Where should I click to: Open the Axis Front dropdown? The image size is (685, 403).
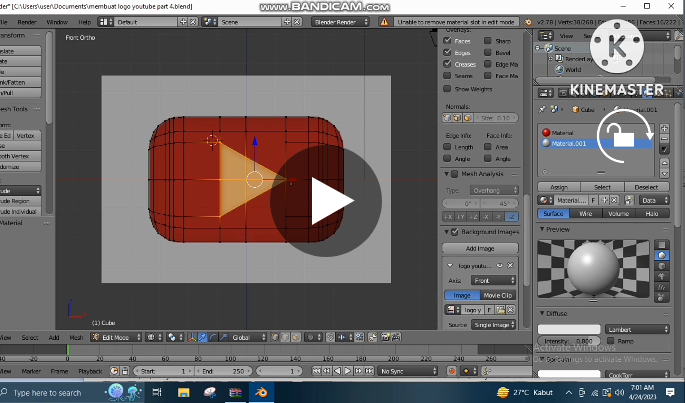[x=494, y=281]
